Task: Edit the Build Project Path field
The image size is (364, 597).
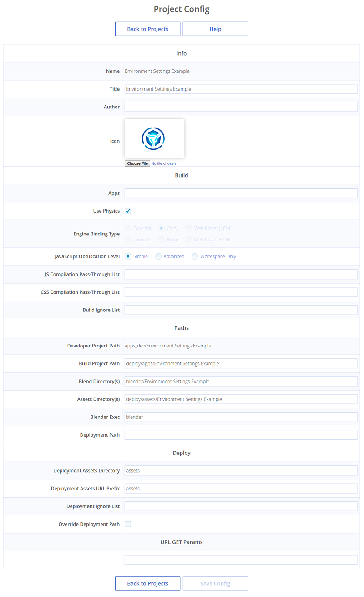Action: pos(241,363)
